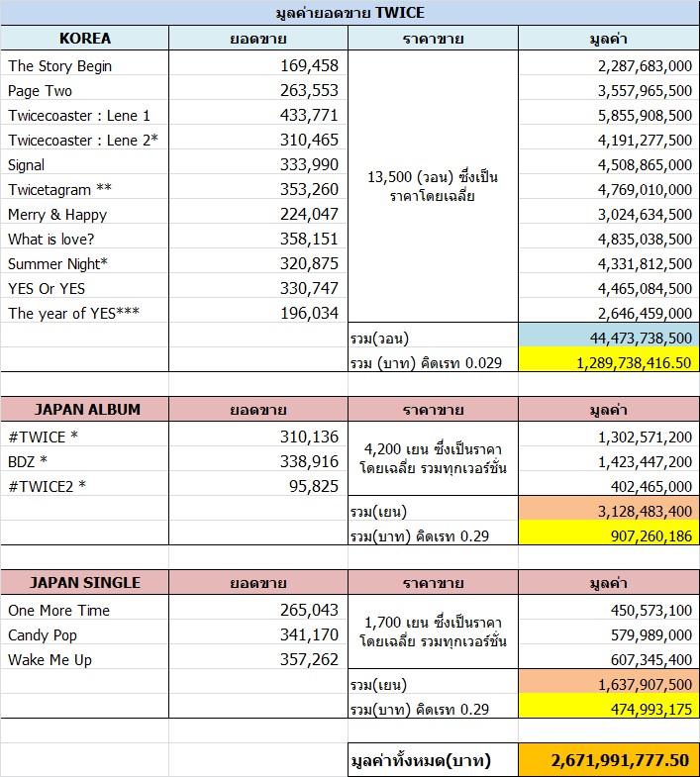Click the 13,500 won average price cell
The width and height of the screenshot is (700, 777).
click(x=433, y=186)
